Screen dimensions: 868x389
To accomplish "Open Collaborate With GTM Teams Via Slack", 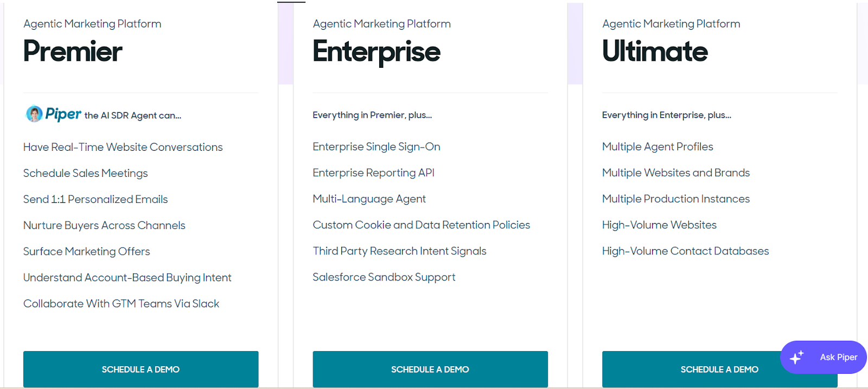I will click(121, 303).
